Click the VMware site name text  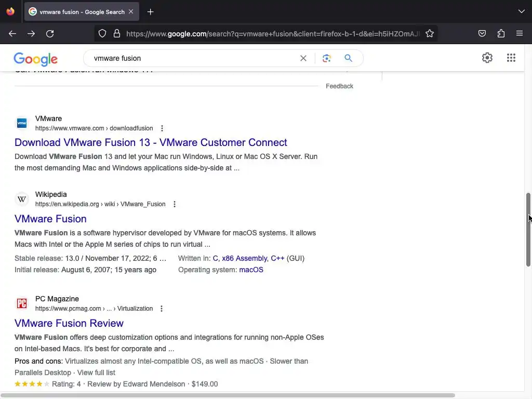(x=48, y=119)
